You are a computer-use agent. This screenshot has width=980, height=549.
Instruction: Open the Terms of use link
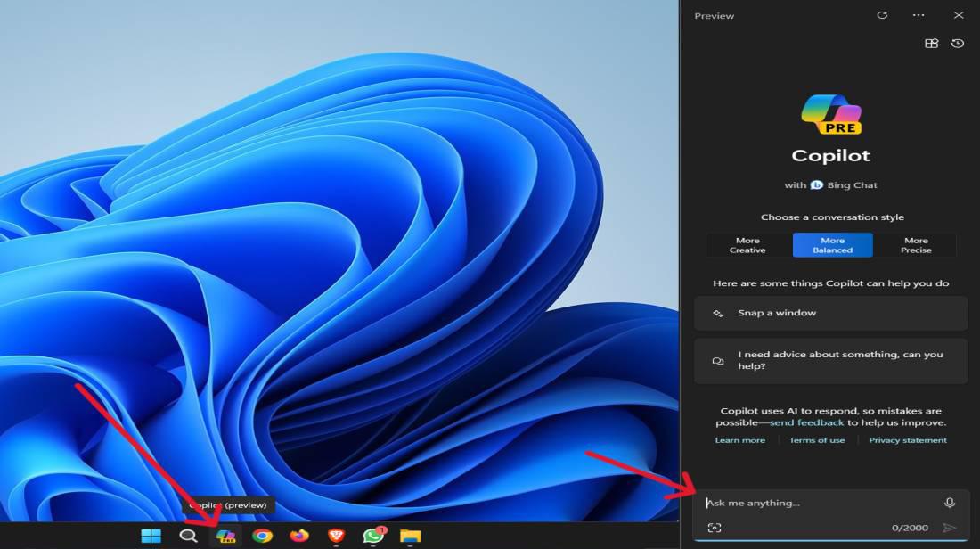[817, 440]
